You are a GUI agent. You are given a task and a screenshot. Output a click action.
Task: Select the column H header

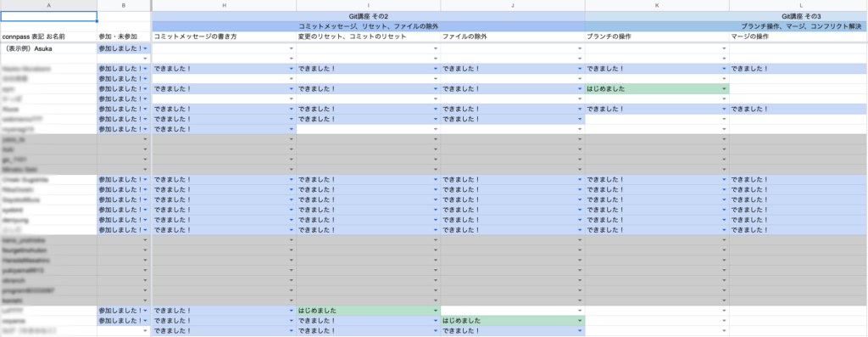click(x=224, y=5)
